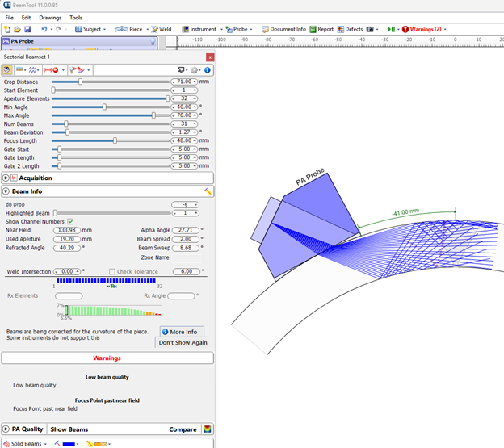504x448 pixels.
Task: Open the Drawings menu
Action: [50, 17]
